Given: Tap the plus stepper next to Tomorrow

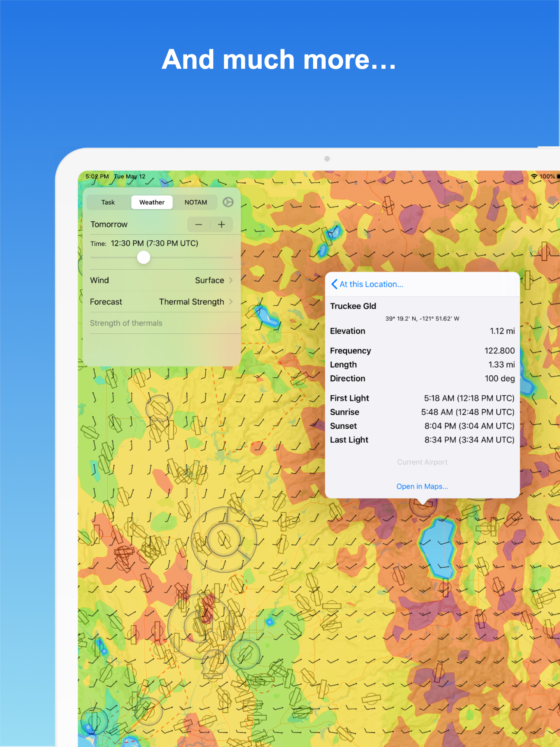Looking at the screenshot, I should click(221, 224).
